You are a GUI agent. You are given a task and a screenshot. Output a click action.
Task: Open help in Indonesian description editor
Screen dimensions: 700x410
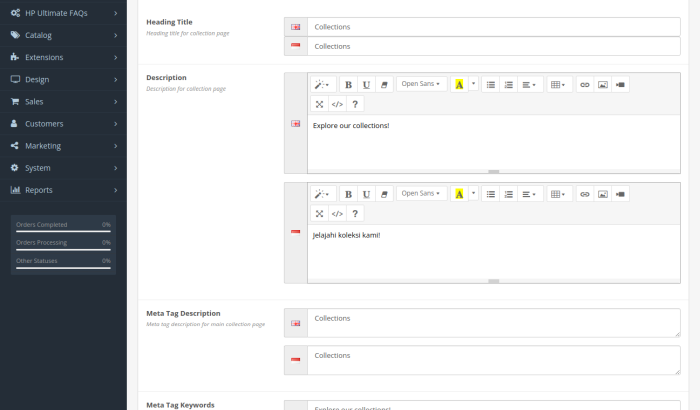[355, 213]
